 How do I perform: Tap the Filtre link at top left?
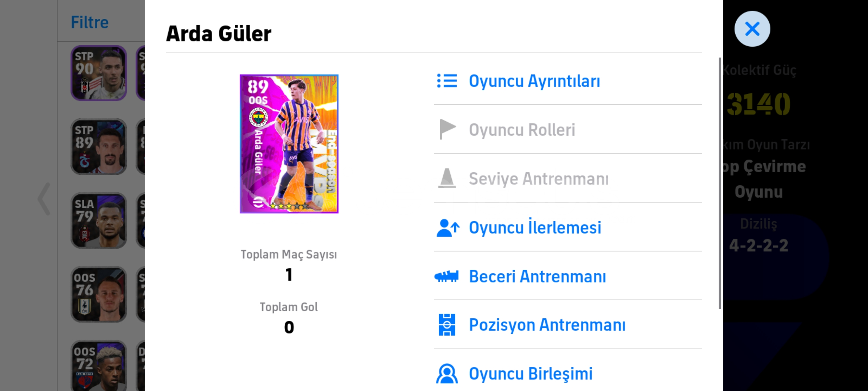click(90, 22)
